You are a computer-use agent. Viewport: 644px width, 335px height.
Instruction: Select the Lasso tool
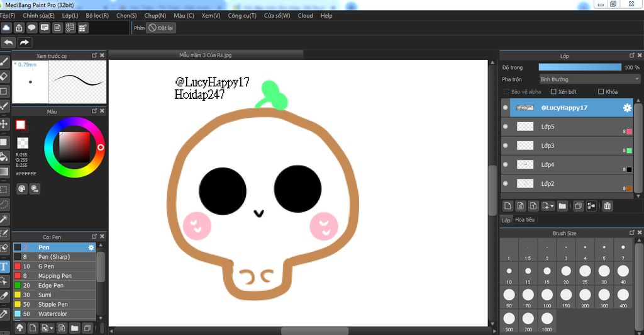pyautogui.click(x=4, y=204)
